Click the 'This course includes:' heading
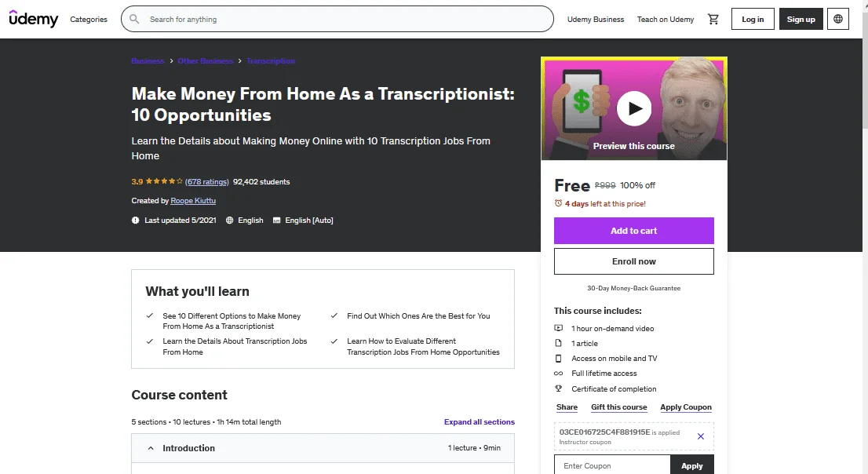The height and width of the screenshot is (474, 868). click(598, 311)
